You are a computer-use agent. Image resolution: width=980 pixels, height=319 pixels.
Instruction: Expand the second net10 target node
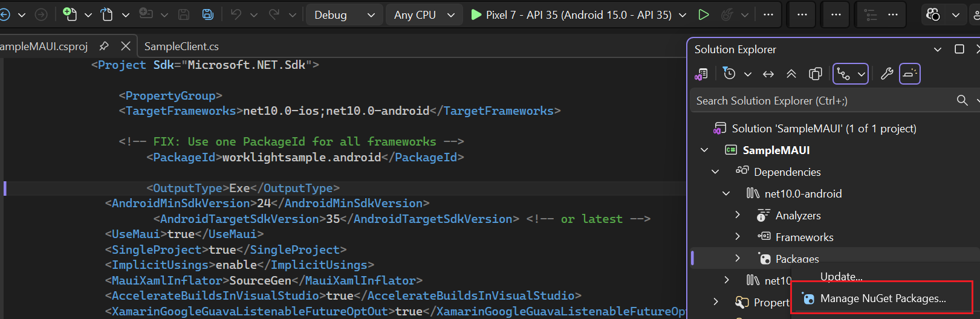[726, 280]
